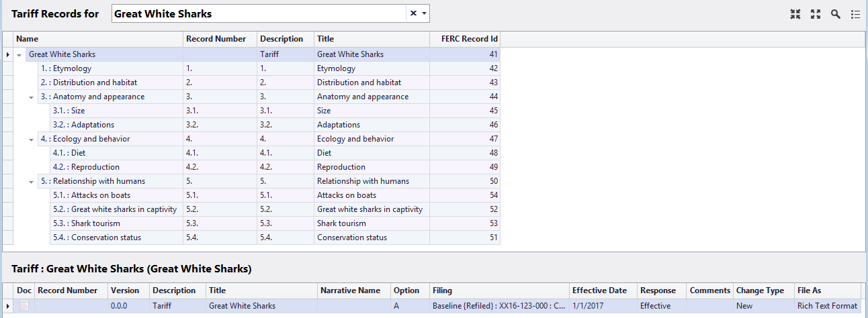Collapse the Anatomy and appearance node
Image resolution: width=868 pixels, height=318 pixels.
(x=32, y=97)
